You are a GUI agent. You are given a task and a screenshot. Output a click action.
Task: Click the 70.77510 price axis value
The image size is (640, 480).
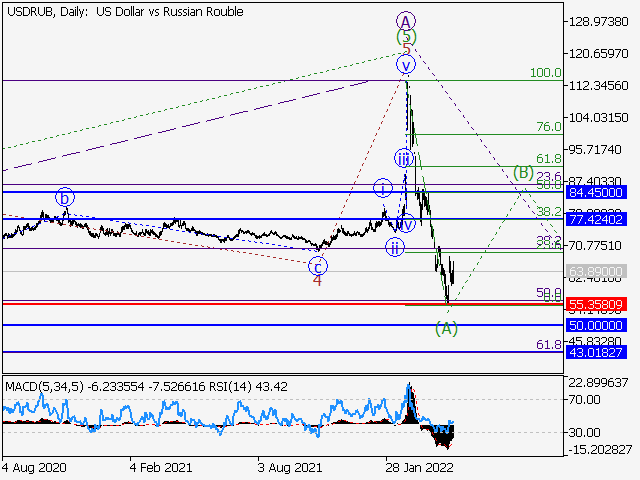[595, 245]
